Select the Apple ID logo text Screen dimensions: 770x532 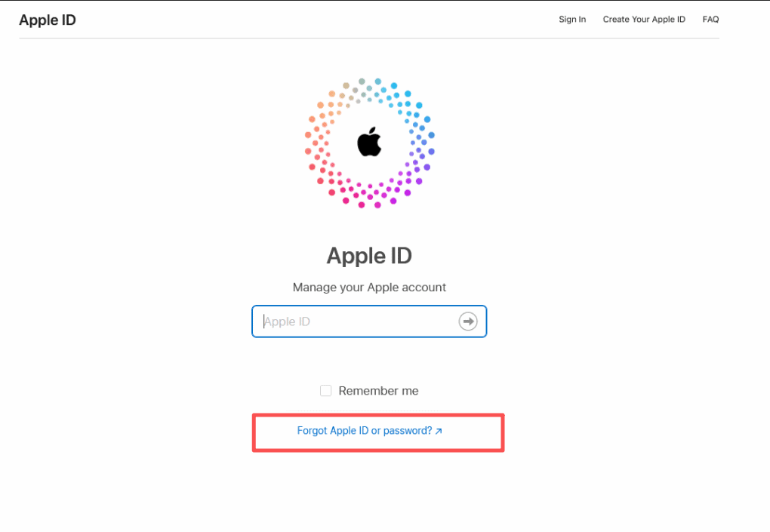pos(48,20)
